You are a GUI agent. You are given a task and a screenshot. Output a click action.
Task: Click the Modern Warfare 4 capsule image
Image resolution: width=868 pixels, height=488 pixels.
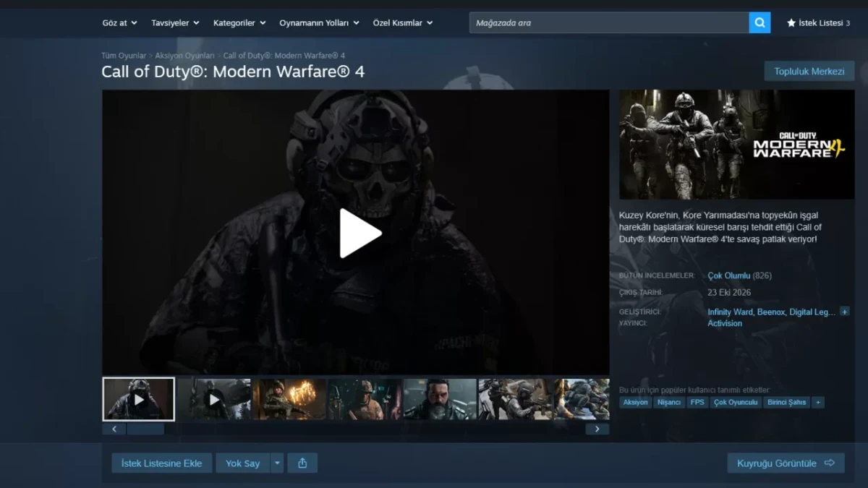point(737,145)
